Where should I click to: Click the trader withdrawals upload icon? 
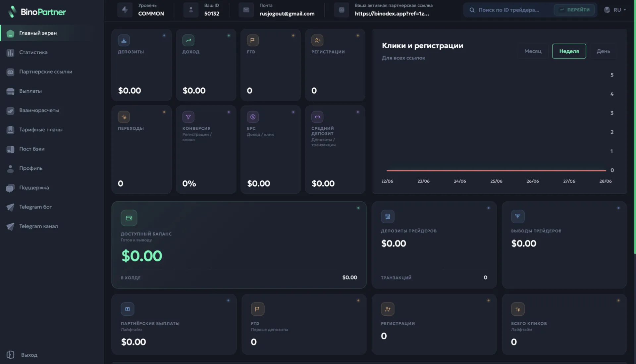click(x=518, y=216)
